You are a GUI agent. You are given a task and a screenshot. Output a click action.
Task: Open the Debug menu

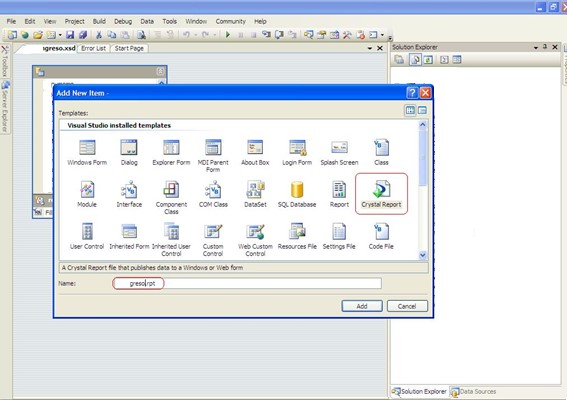(x=123, y=21)
